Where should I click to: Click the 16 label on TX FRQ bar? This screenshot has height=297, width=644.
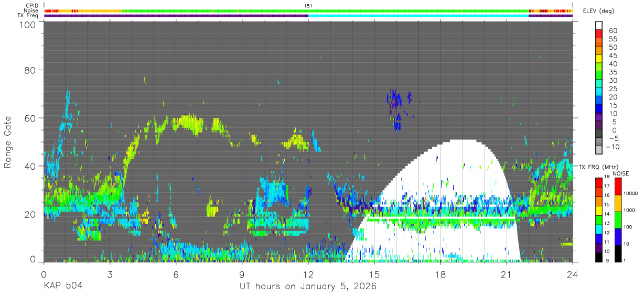coord(606,195)
